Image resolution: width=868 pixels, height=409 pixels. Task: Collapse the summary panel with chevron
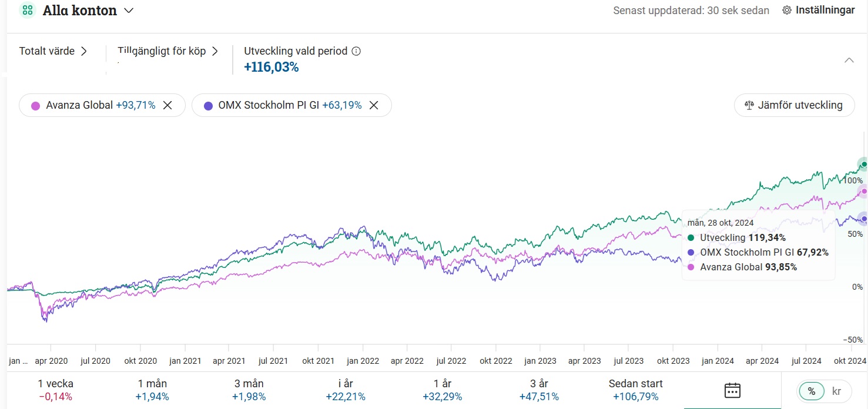pyautogui.click(x=849, y=60)
